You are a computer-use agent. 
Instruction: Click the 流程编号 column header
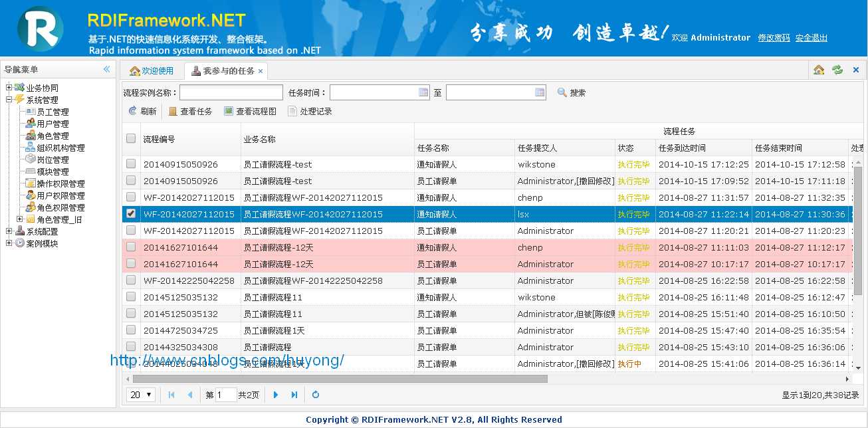point(190,139)
